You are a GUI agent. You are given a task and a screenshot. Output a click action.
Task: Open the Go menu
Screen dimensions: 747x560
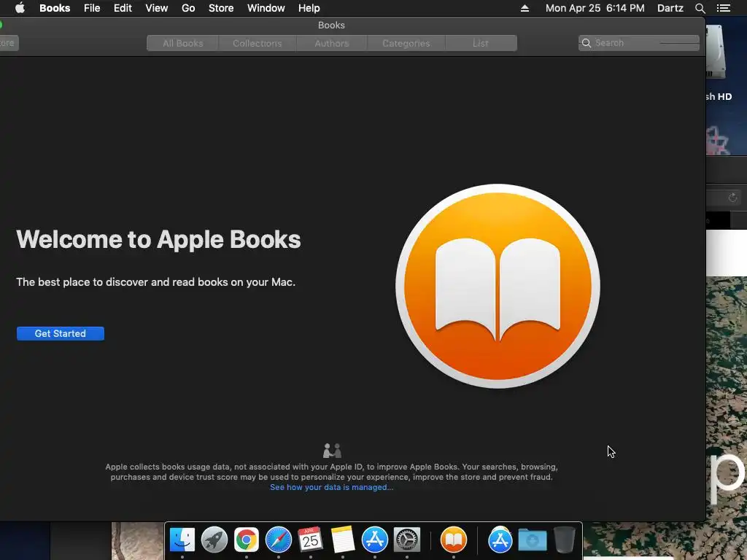tap(188, 8)
